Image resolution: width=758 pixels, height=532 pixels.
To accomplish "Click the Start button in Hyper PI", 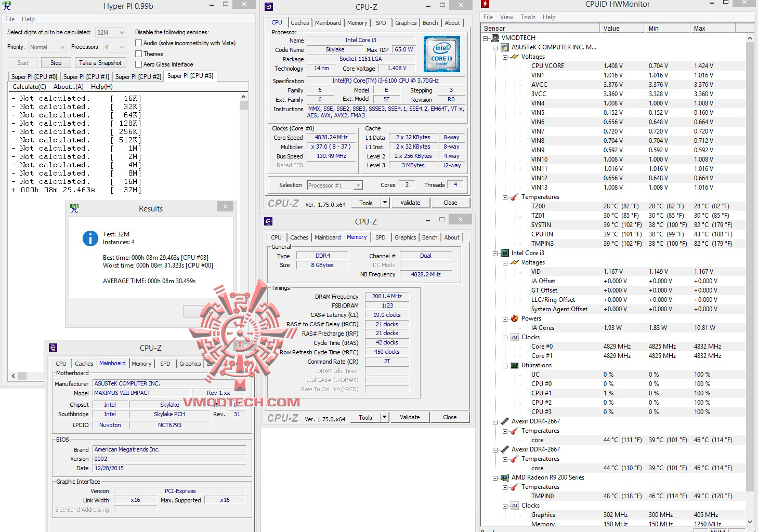I will (x=23, y=63).
